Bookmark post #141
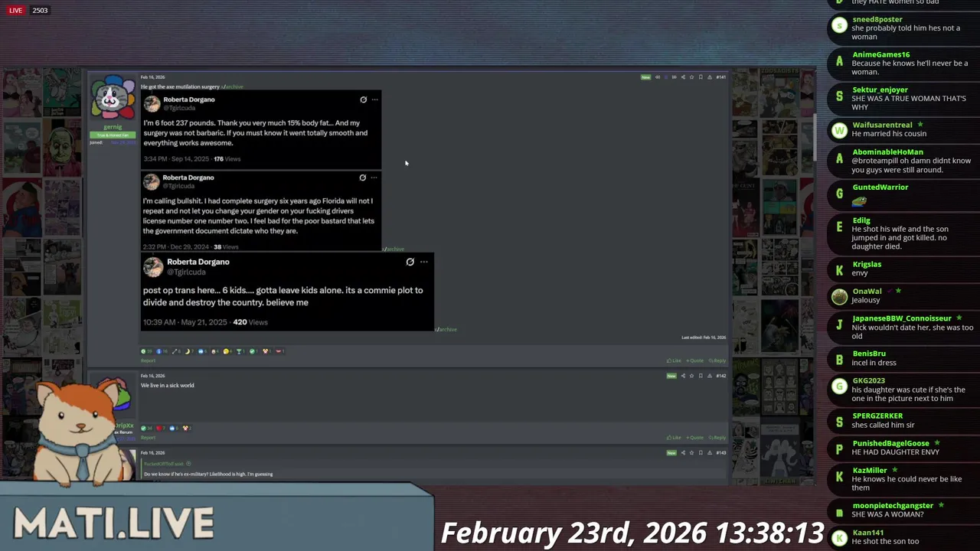The image size is (980, 551). pyautogui.click(x=701, y=77)
